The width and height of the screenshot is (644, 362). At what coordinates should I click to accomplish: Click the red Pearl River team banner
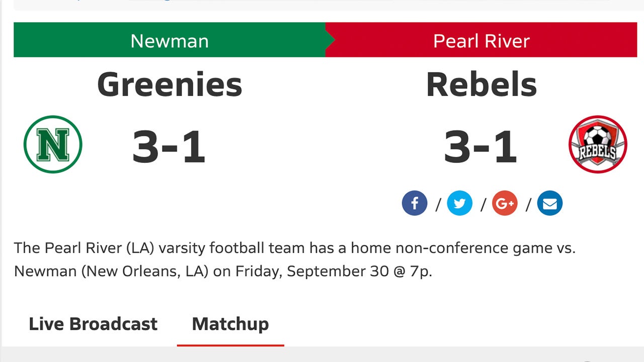[x=480, y=40]
